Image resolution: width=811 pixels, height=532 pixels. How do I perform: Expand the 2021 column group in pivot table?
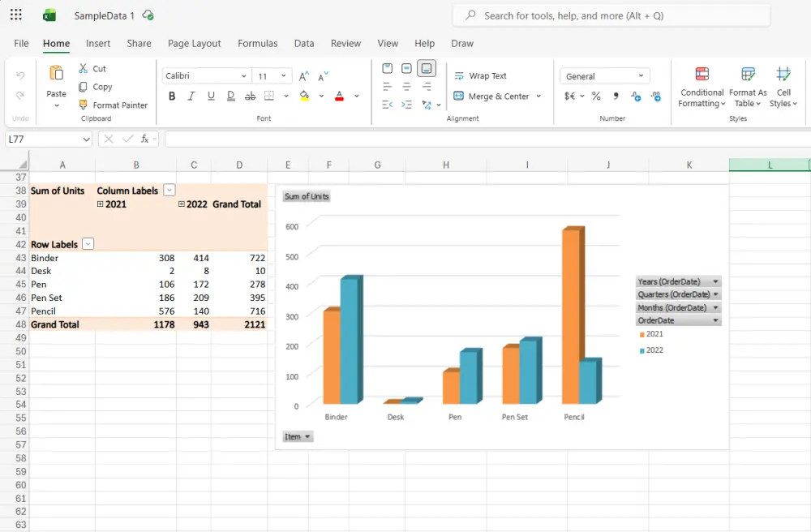click(x=101, y=204)
